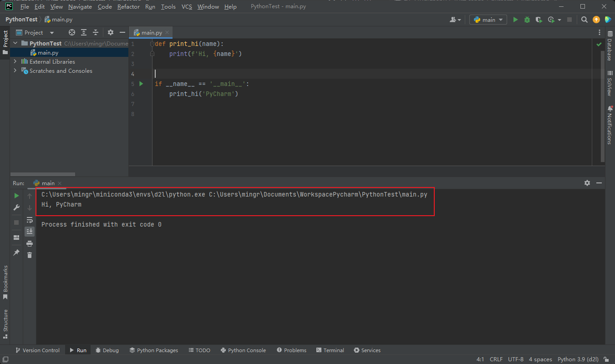Click the run gutter arrow on line 5
The height and width of the screenshot is (364, 615).
pyautogui.click(x=141, y=84)
